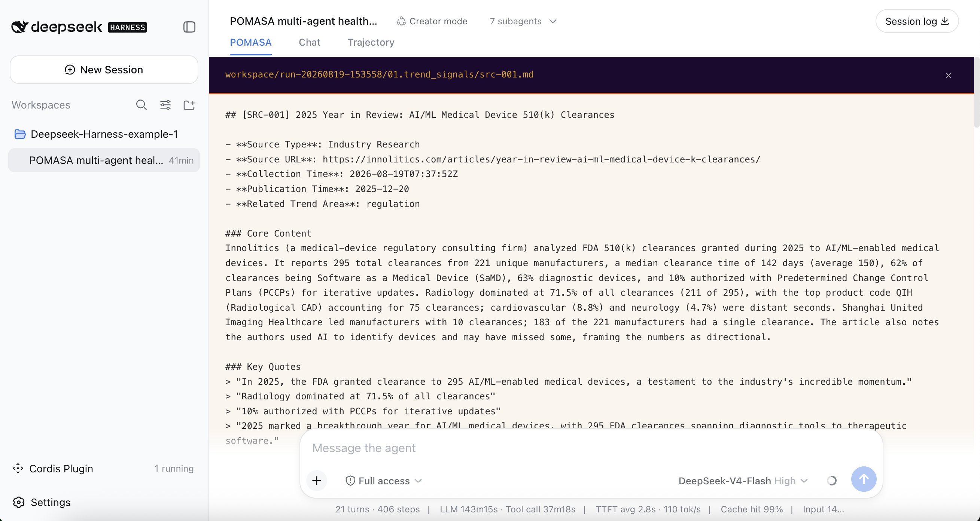
Task: Collapse the sidebar with the panel icon
Action: pyautogui.click(x=189, y=27)
